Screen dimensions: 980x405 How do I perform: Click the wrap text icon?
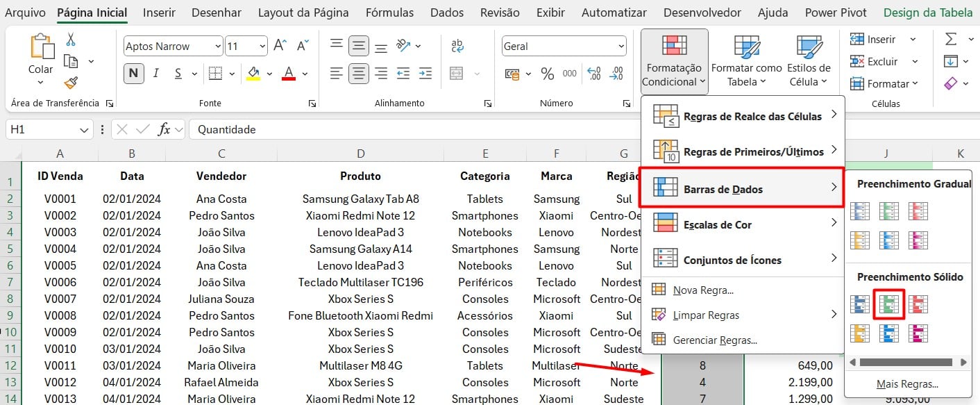tap(458, 46)
